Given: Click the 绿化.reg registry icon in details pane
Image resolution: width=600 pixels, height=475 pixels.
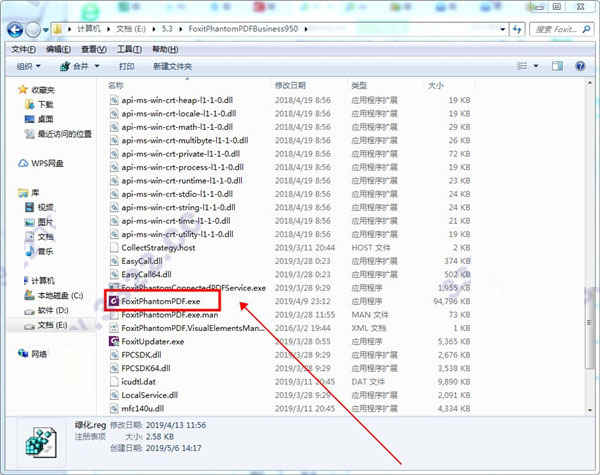Looking at the screenshot, I should (x=41, y=442).
